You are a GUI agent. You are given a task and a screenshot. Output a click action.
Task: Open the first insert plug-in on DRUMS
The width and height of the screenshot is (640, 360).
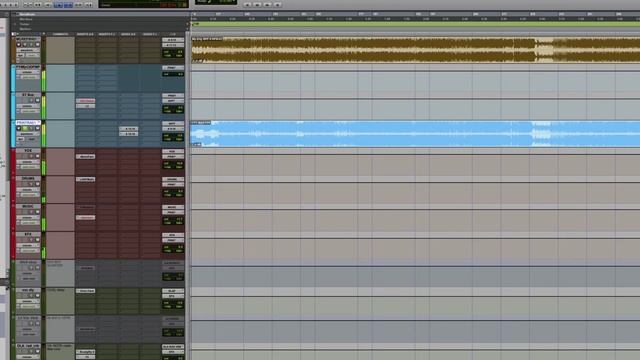coord(86,179)
